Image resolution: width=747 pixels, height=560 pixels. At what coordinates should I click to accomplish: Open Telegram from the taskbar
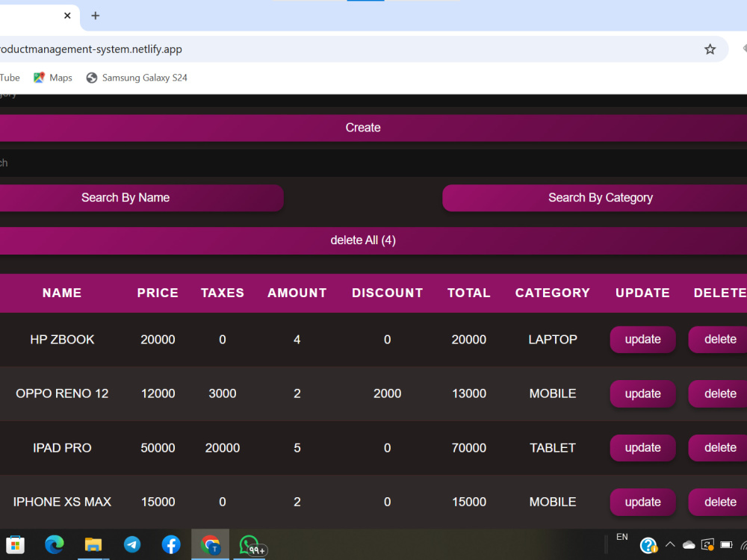(132, 545)
